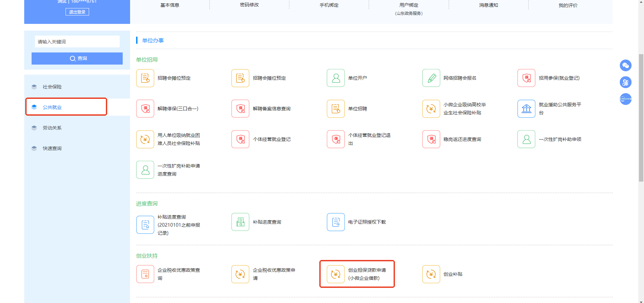
Task: Focus the 请输入关键词 search field
Action: click(77, 42)
